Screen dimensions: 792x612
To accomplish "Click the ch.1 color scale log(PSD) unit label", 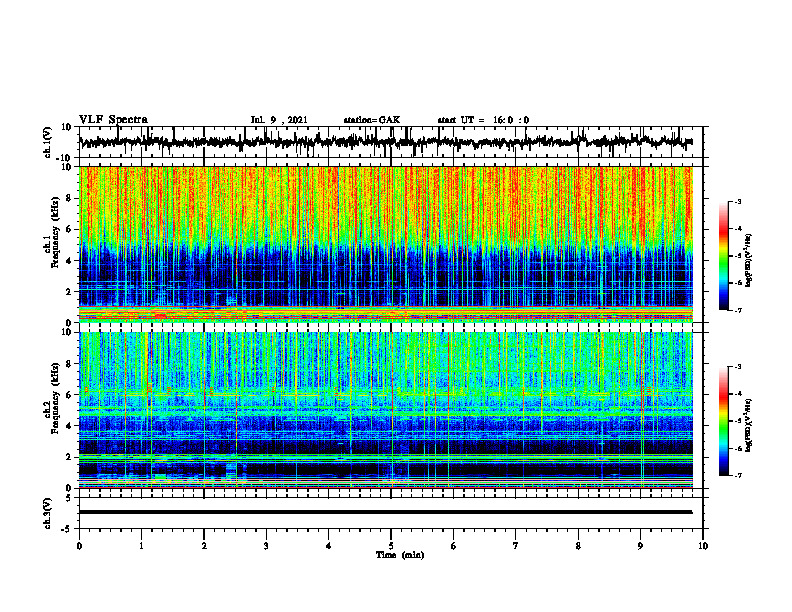I will (749, 261).
